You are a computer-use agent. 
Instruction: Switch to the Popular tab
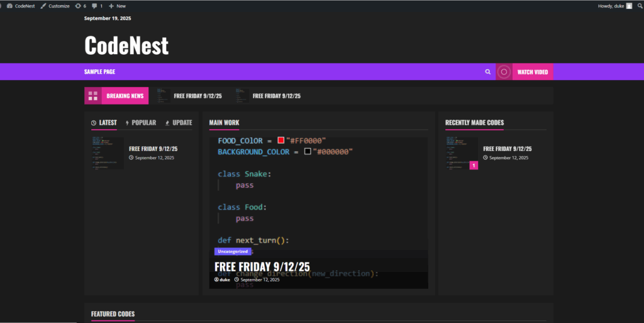tap(140, 123)
